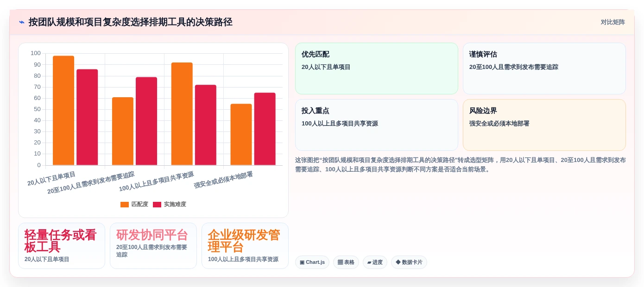This screenshot has height=287, width=644.
Task: Click 20人以下且单项目 text in 优先匹配 card
Action: click(x=326, y=67)
